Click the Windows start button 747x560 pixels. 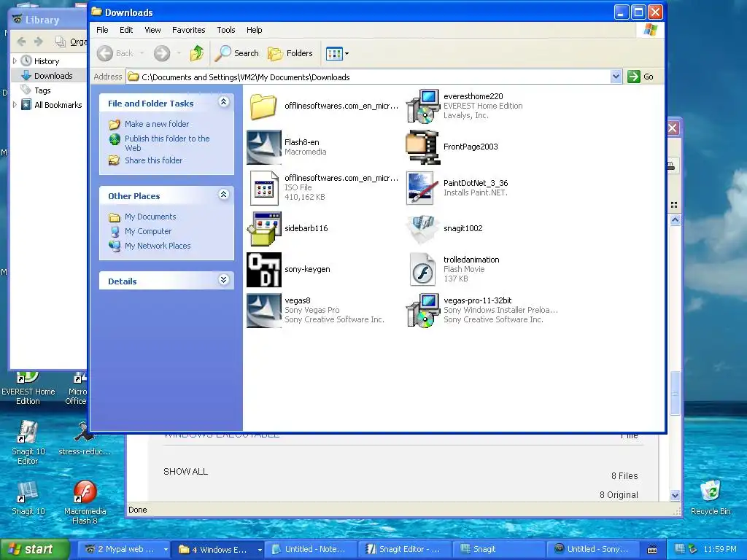(x=34, y=549)
